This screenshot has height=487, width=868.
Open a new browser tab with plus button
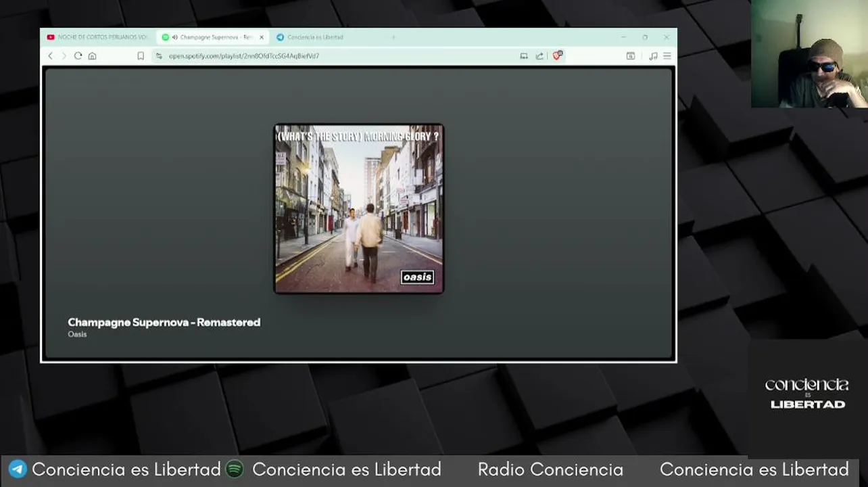tap(393, 37)
